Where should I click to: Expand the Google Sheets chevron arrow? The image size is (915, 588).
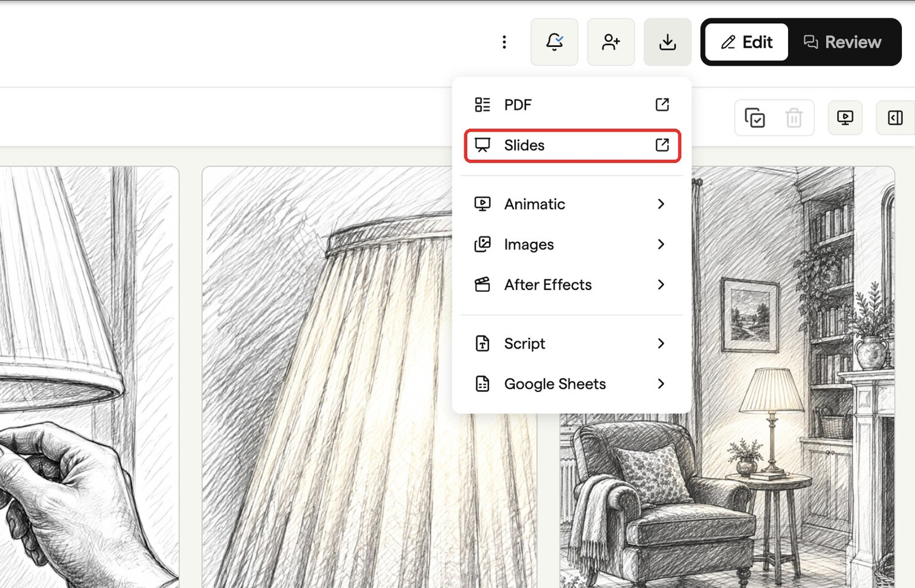pos(661,384)
